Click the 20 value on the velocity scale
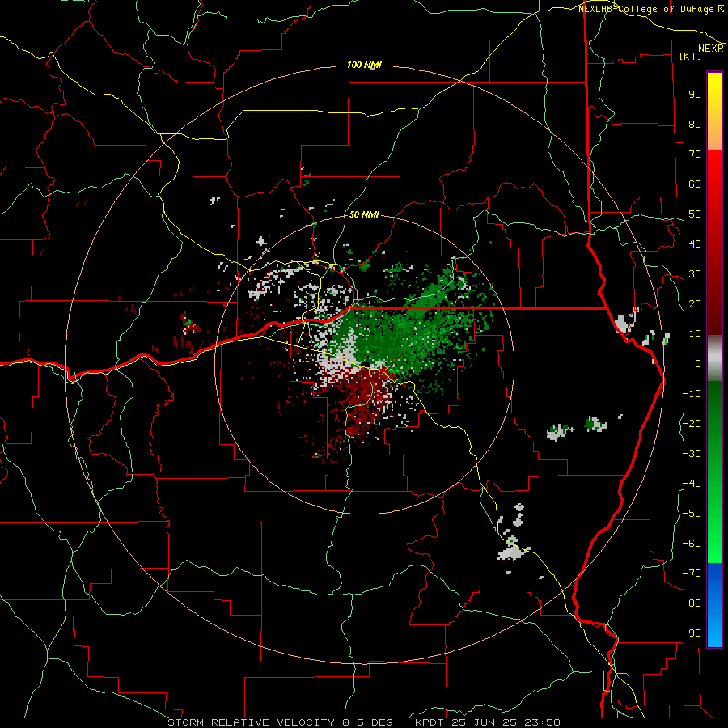Image resolution: width=728 pixels, height=728 pixels. (x=695, y=303)
